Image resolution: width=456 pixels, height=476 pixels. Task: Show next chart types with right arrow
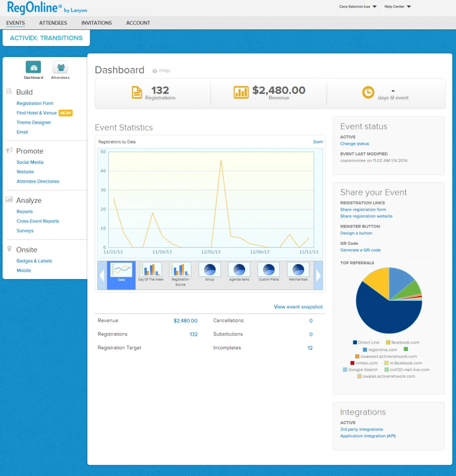point(318,275)
